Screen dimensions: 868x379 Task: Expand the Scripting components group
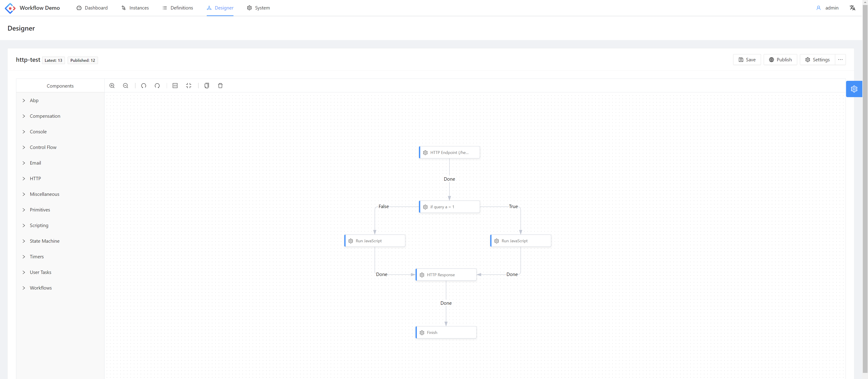(39, 225)
